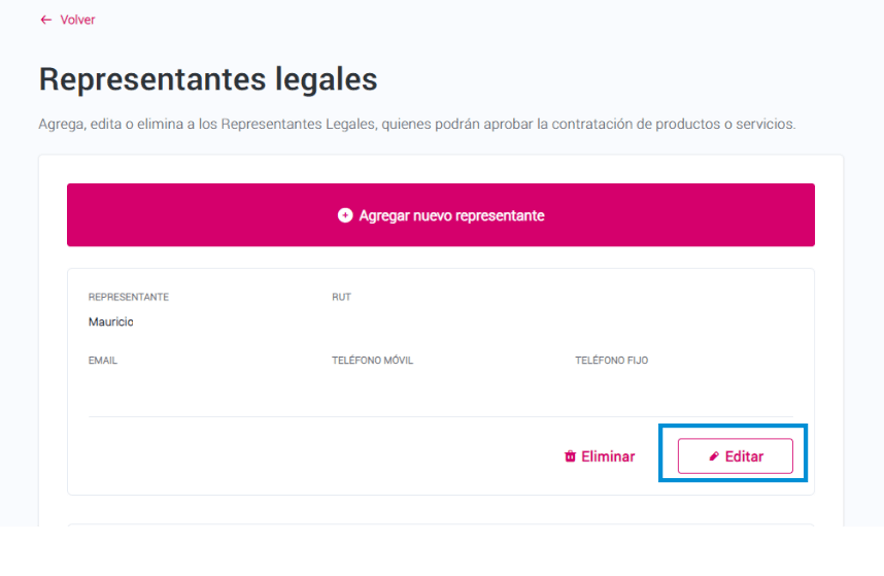Click the EMAIL field label
Image resolution: width=884 pixels, height=576 pixels.
click(x=103, y=360)
